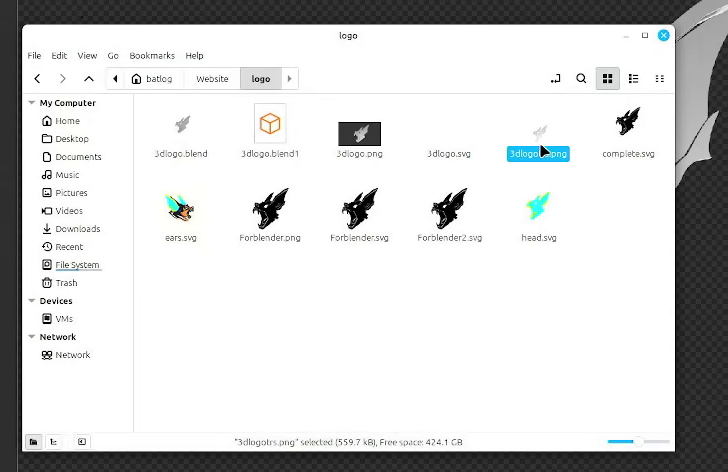The height and width of the screenshot is (472, 728).
Task: Toggle the location entry path button
Action: coord(555,79)
